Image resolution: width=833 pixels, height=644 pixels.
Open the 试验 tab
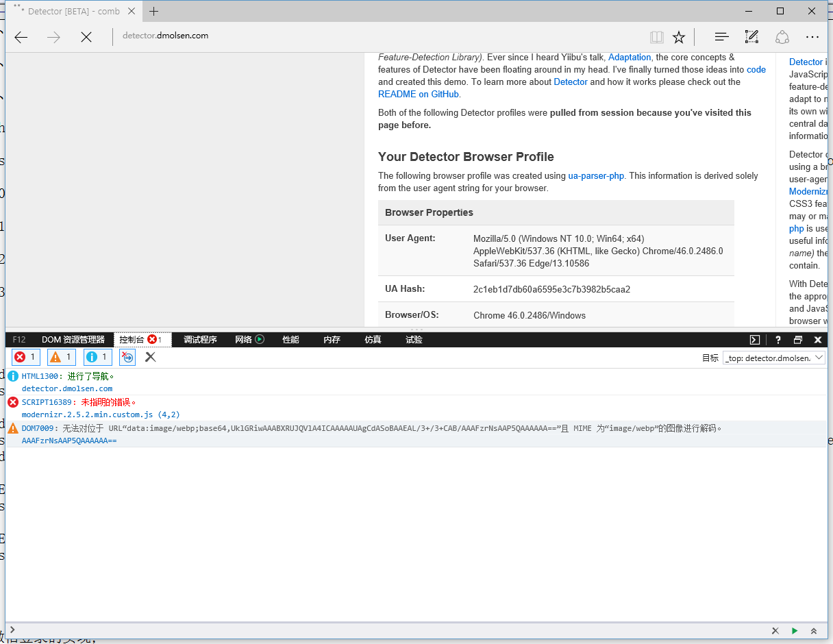click(x=414, y=340)
